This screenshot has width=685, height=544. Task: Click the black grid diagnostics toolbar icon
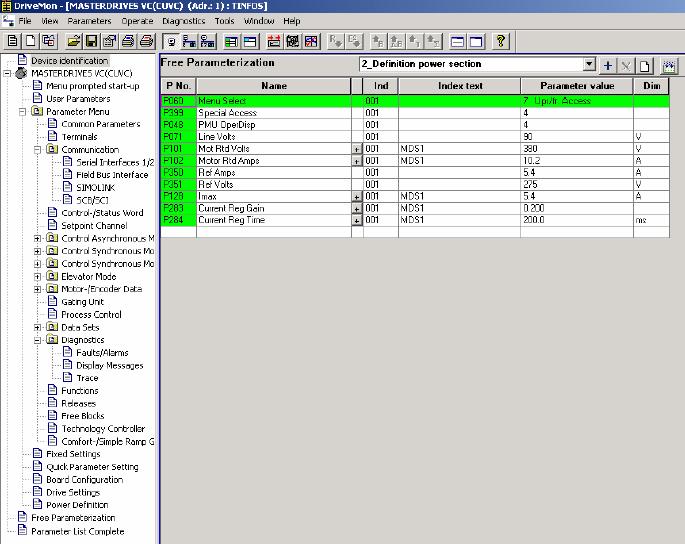(x=292, y=42)
